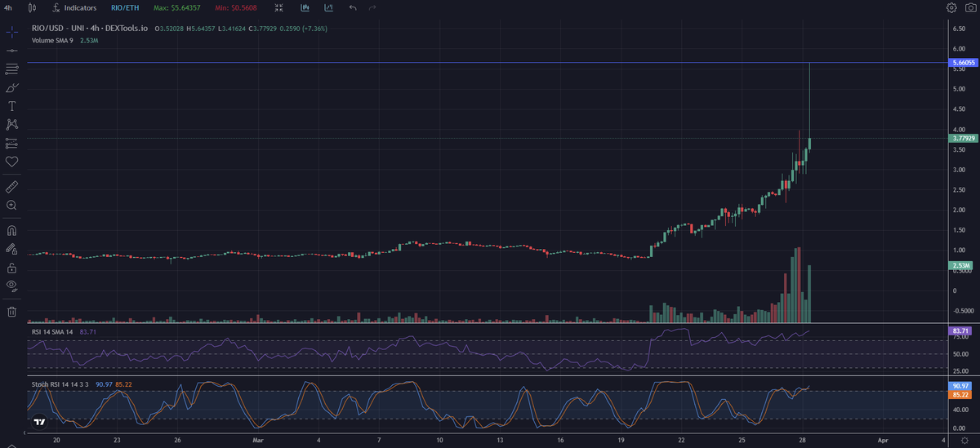
Task: Switch pair to RIO/ETH
Action: (x=124, y=7)
